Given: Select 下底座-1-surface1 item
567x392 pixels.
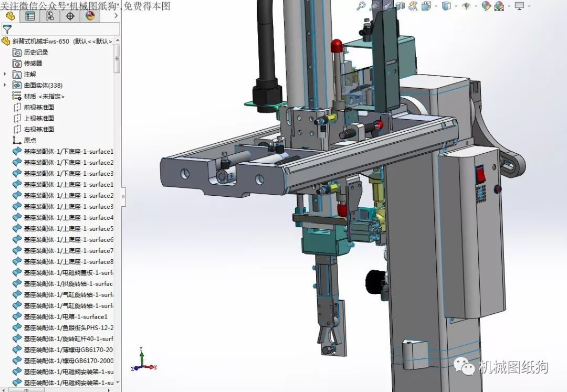Looking at the screenshot, I should [63, 151].
